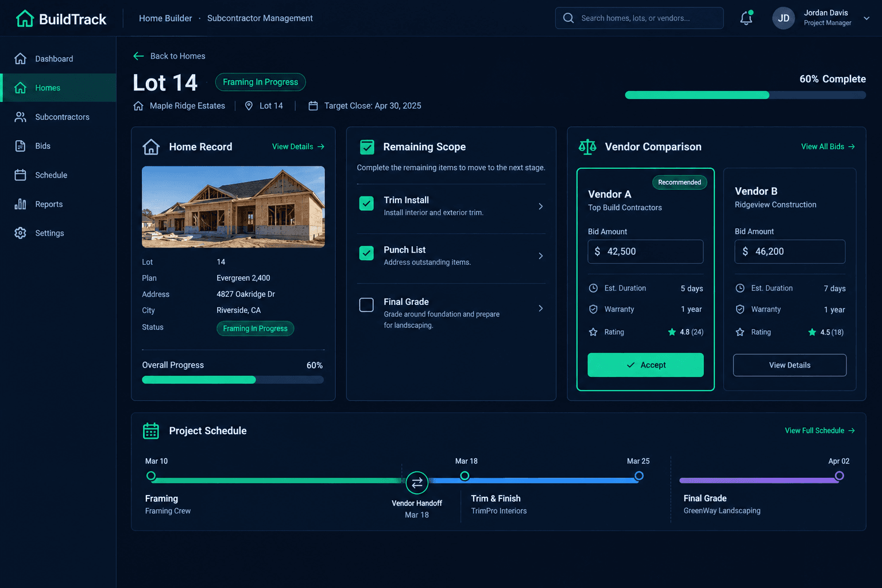
Task: Uncheck the Trim Install checkbox
Action: click(x=366, y=203)
